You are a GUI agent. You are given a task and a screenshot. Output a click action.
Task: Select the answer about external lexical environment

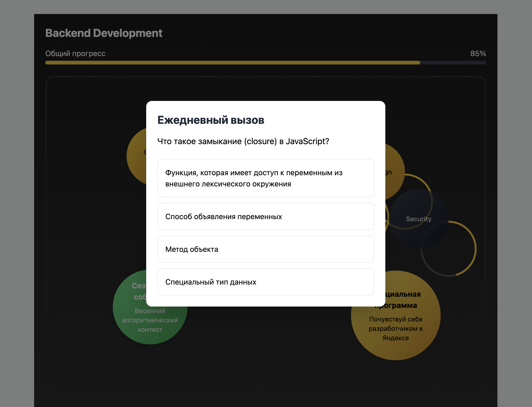[265, 178]
